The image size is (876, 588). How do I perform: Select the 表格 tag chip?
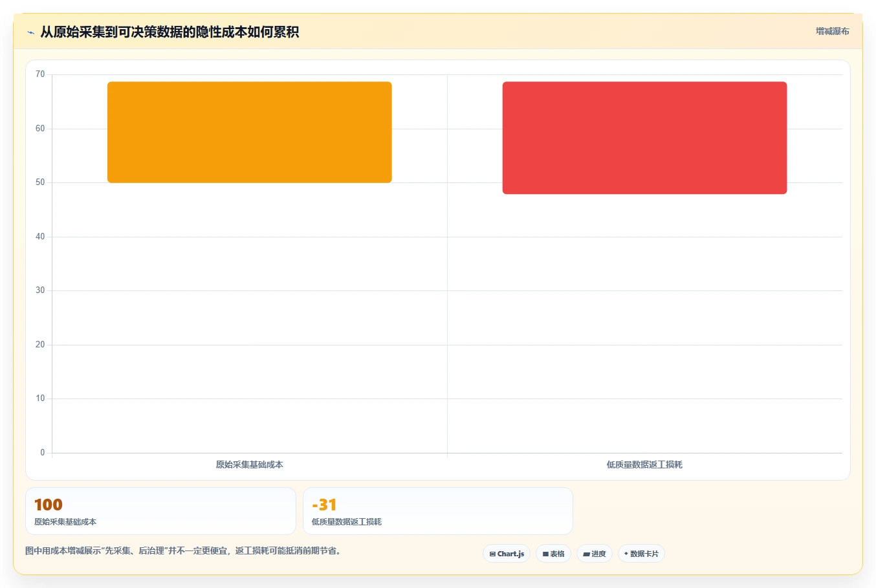click(x=553, y=554)
